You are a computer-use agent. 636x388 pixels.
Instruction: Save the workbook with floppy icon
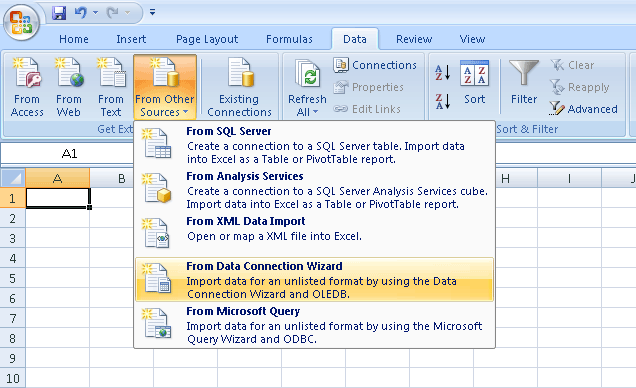59,13
